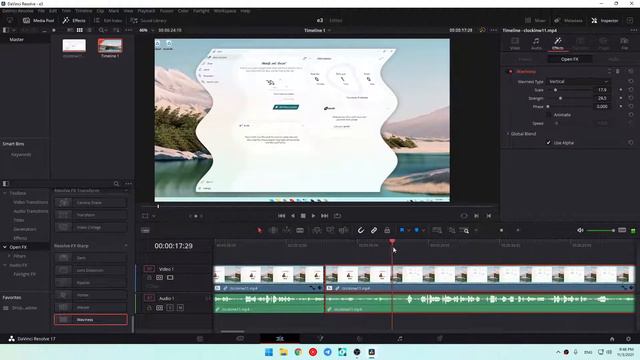Screen dimensions: 640x360
Task: Click the Strength value field
Action: click(x=602, y=98)
